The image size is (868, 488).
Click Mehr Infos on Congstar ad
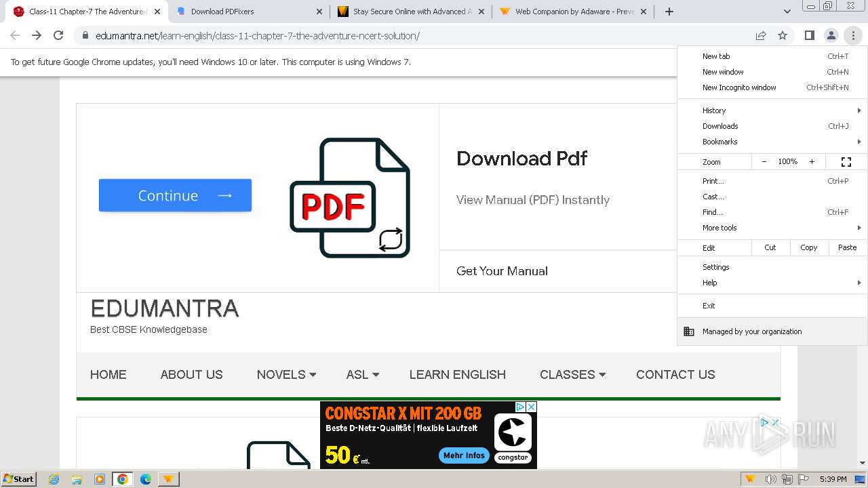(x=464, y=455)
